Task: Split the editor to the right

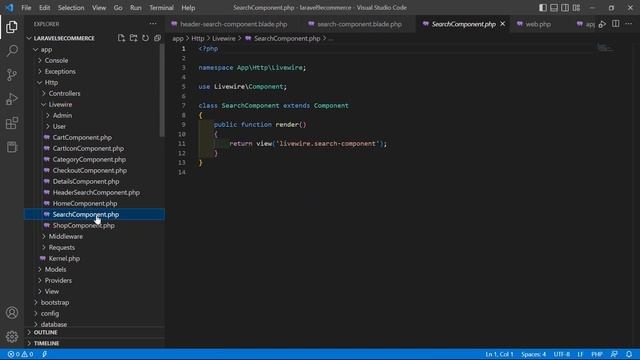Action: [x=616, y=24]
